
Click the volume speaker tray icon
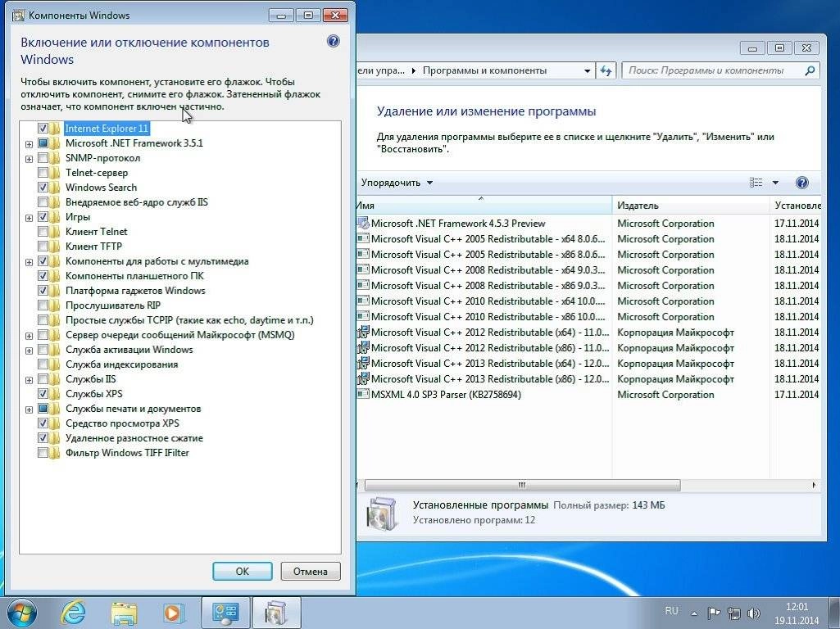754,613
